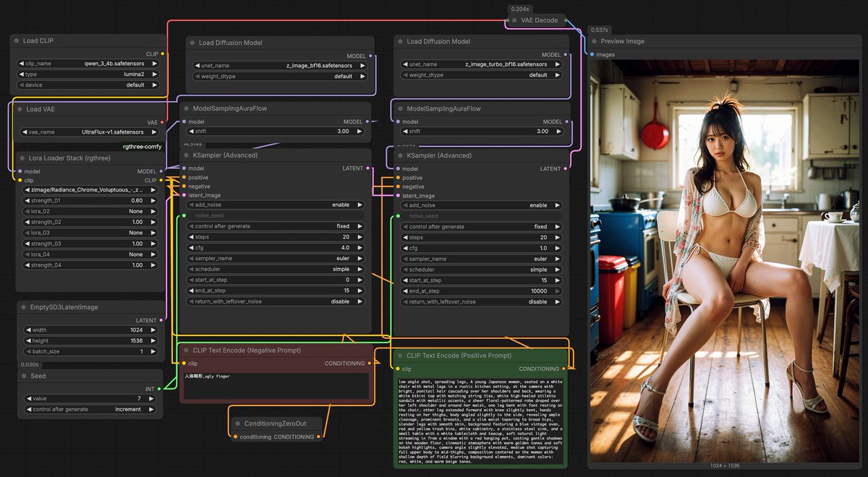
Task: Click the CONDITIONING output socket on Positive Prompt node
Action: point(566,369)
